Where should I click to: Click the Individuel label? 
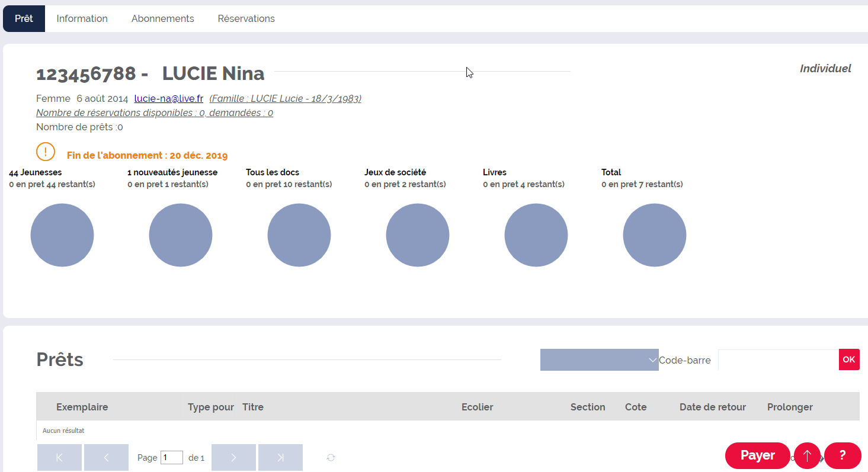pos(825,69)
